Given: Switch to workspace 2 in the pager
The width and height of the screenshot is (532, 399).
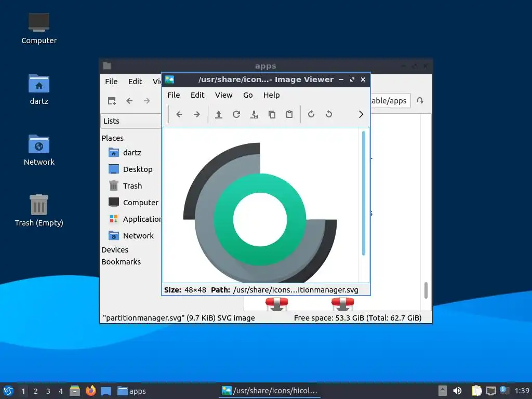Looking at the screenshot, I should (36, 391).
